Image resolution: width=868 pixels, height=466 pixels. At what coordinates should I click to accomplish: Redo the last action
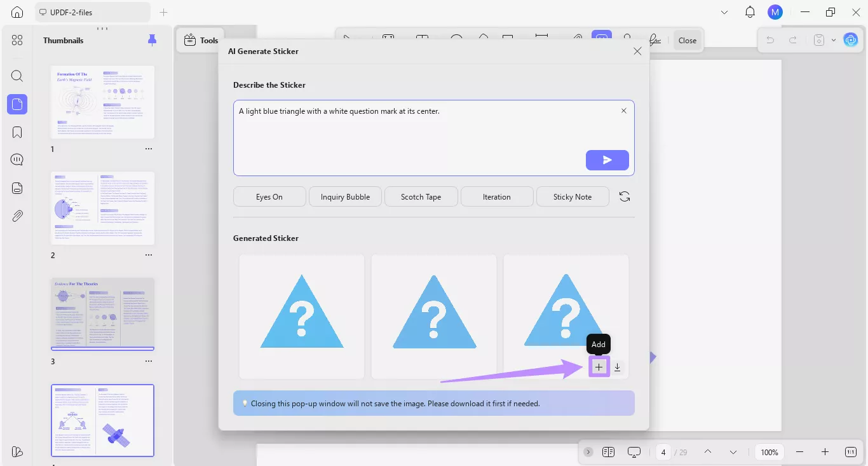(793, 40)
